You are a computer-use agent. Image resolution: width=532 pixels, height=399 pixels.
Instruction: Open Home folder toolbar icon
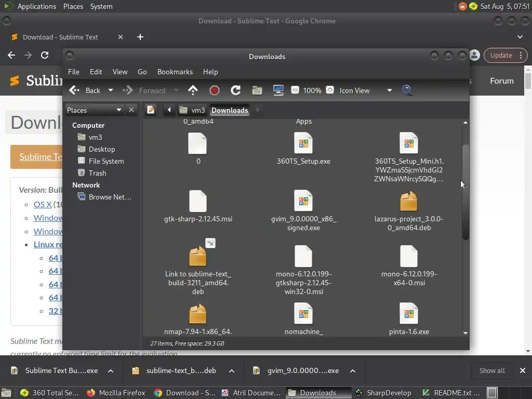coord(257,90)
